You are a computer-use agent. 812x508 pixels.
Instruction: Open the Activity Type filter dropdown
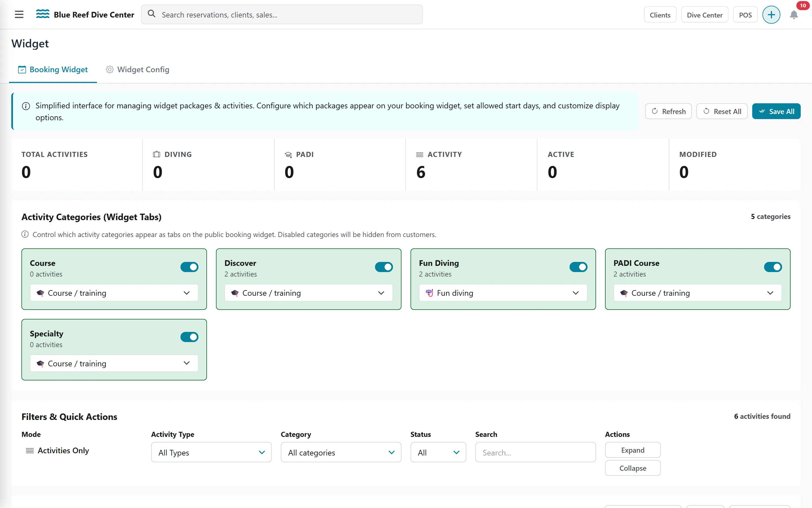[x=211, y=453]
